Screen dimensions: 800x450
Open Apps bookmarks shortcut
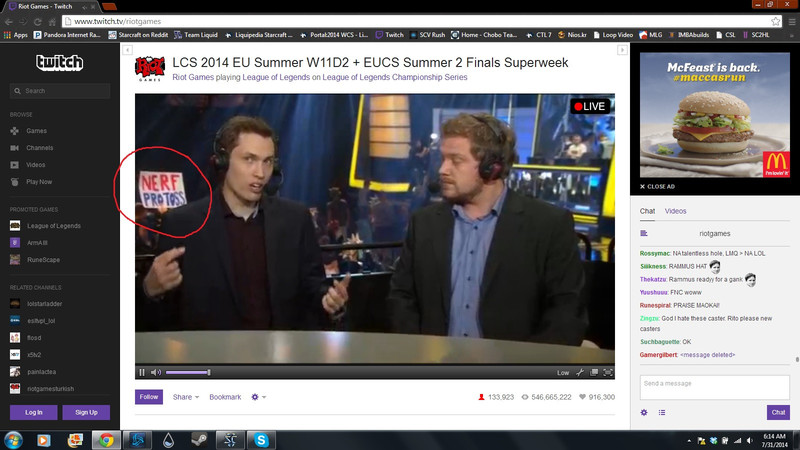[16, 35]
